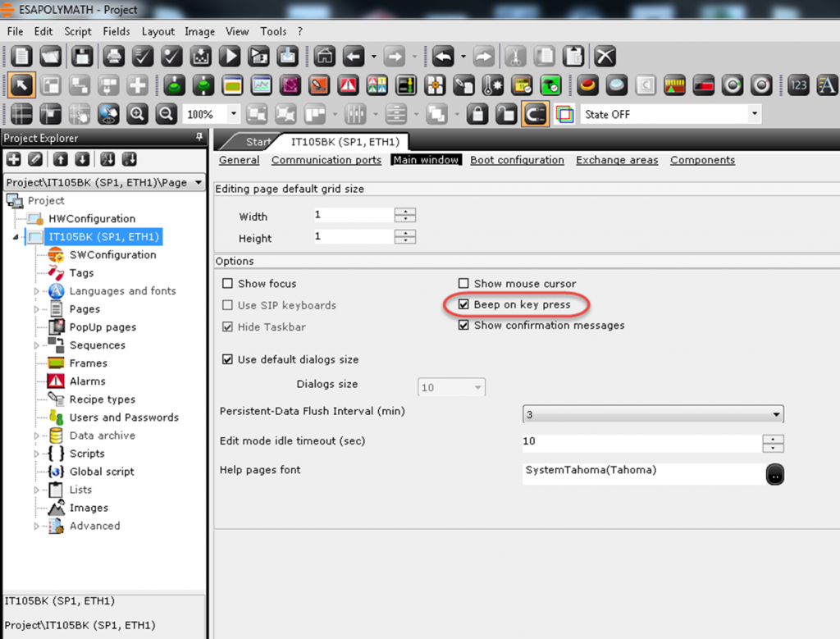Expand the Data archive node

(36, 436)
